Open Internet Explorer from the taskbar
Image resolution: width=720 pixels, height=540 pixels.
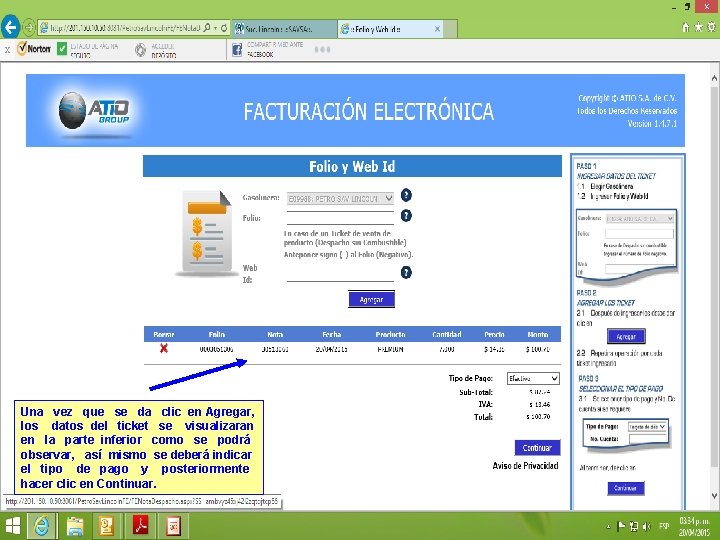[x=42, y=526]
